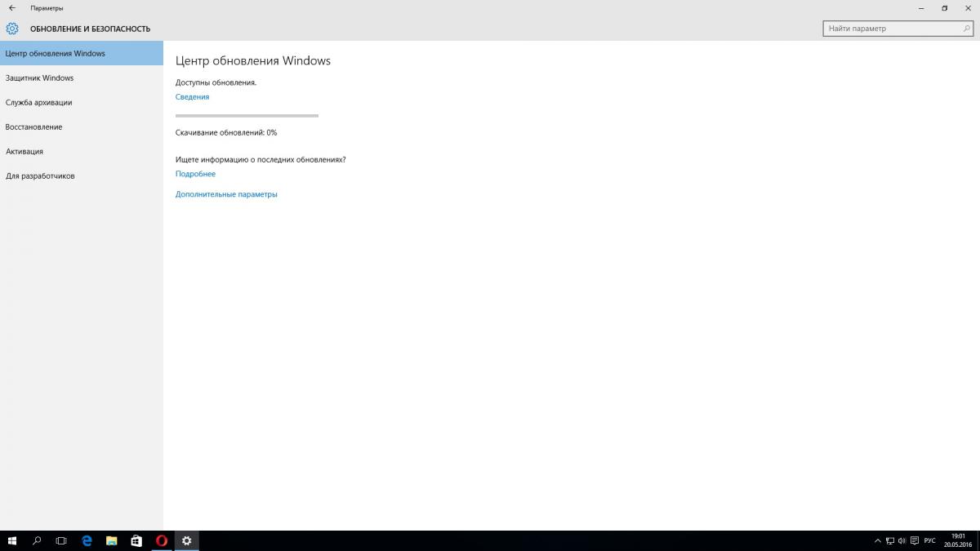Open the Сведения link about updates
The image size is (980, 551).
192,97
